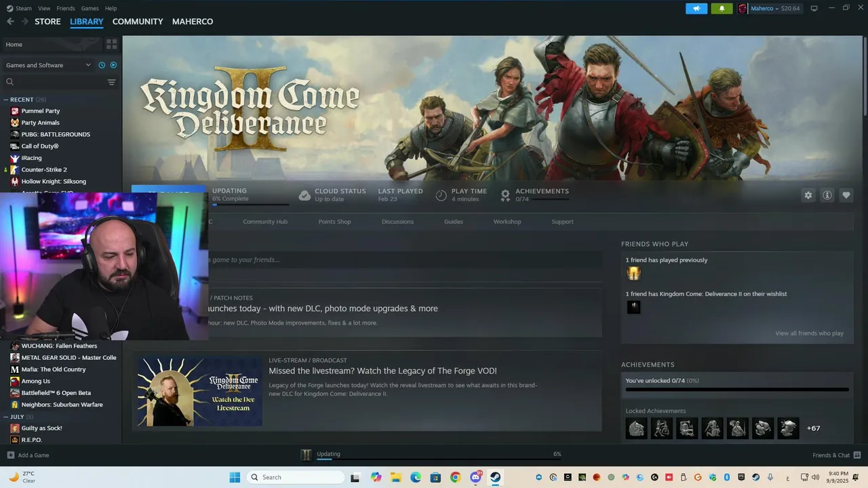Screen dimensions: 868x488
Task: Open the Discussions link
Action: tap(397, 222)
